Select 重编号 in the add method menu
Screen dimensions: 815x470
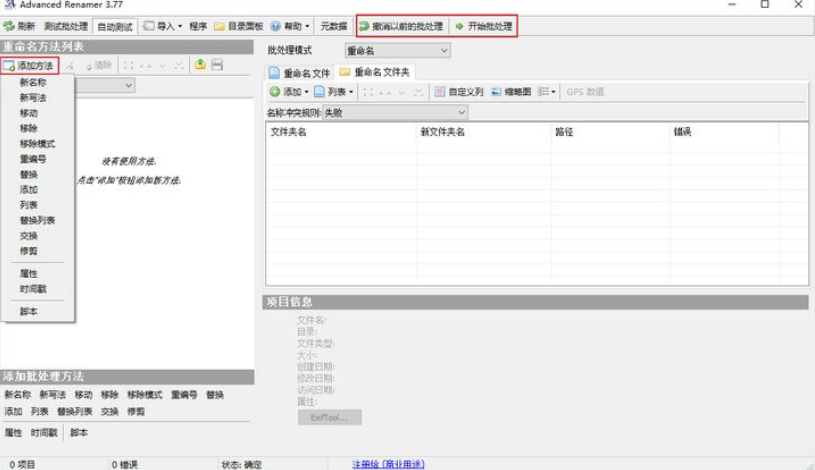(33, 159)
